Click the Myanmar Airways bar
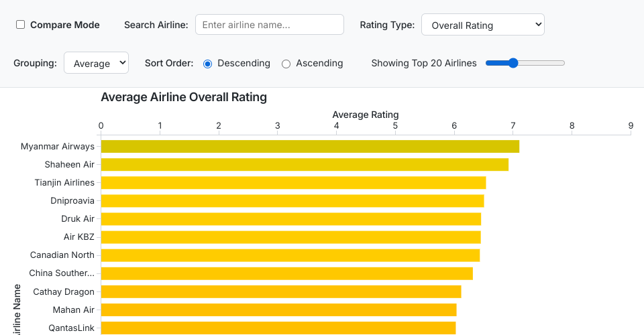This screenshot has width=644, height=335. pyautogui.click(x=309, y=146)
